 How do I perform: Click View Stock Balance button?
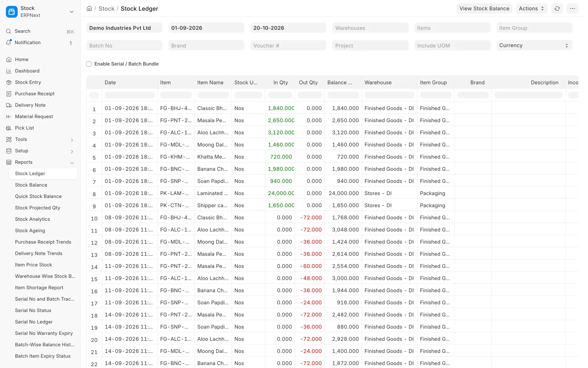[484, 8]
